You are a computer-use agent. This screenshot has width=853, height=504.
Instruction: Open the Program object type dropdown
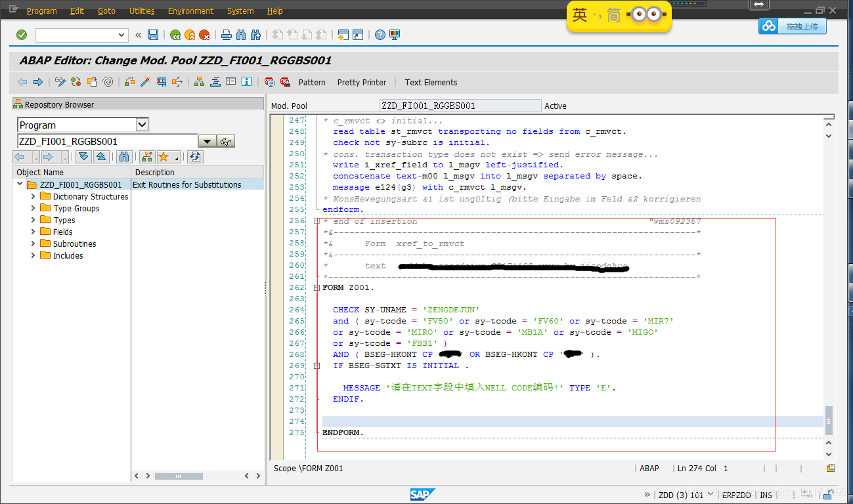pos(142,124)
